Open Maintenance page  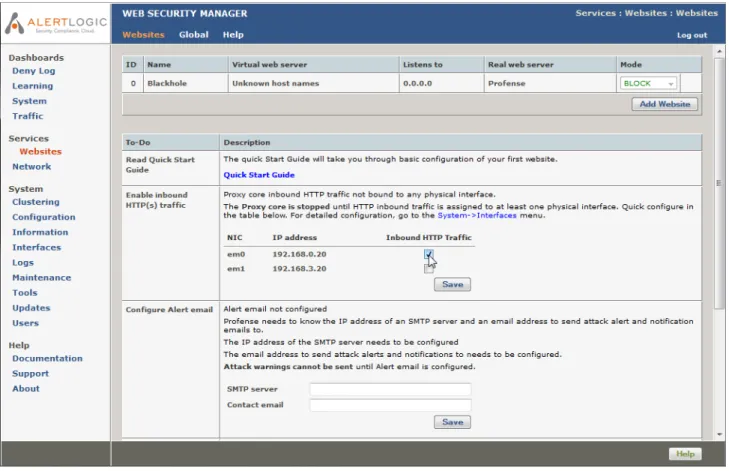(x=42, y=277)
